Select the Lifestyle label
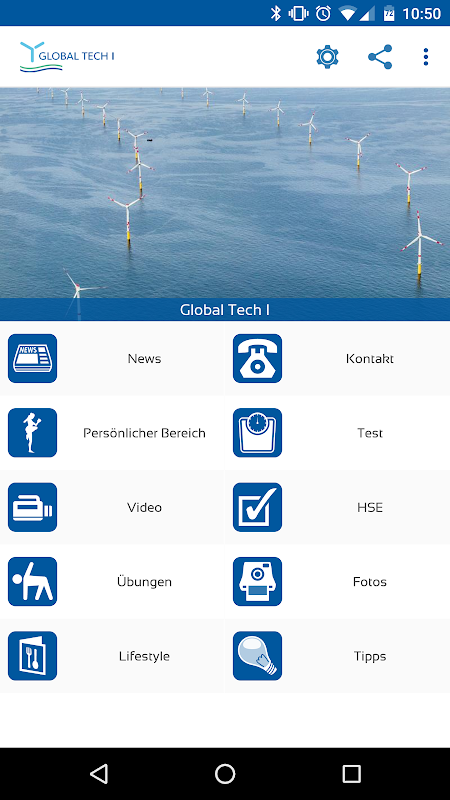This screenshot has height=800, width=450. click(x=144, y=656)
